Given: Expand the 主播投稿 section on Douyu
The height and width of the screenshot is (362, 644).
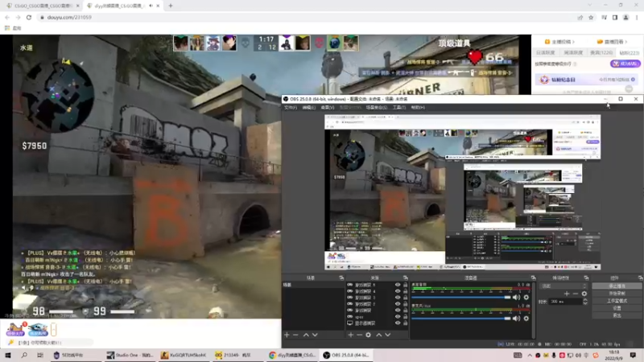Looking at the screenshot, I should 559,42.
